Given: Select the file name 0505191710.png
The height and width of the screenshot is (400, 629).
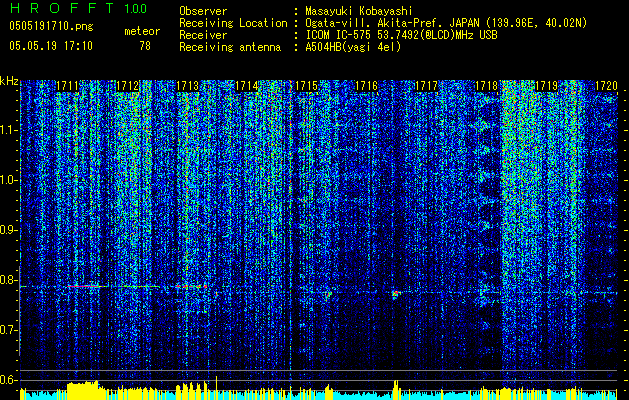Looking at the screenshot, I should [51, 26].
